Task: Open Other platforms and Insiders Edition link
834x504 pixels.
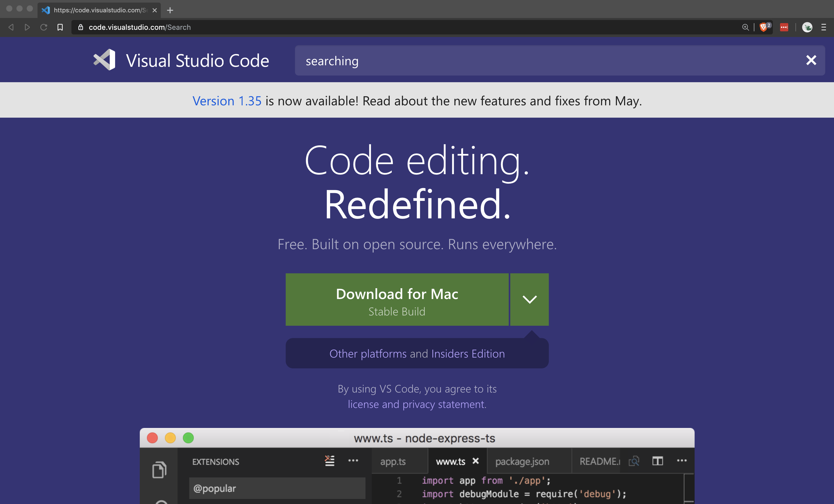Action: (x=417, y=354)
